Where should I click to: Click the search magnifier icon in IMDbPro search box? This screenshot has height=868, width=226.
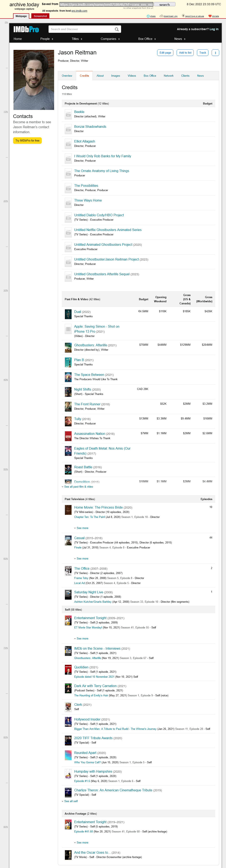117,29
